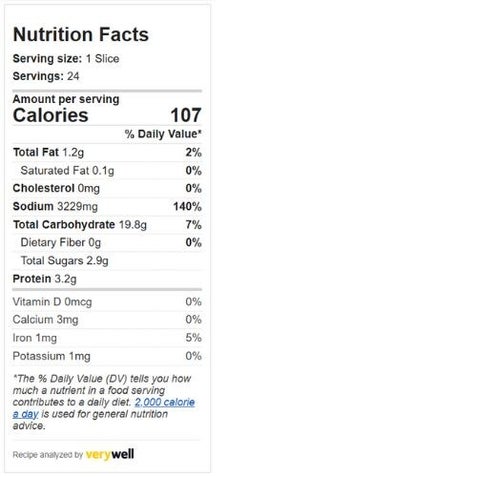The width and height of the screenshot is (477, 477).
Task: Click the Total Carbohydrate 19.8g row
Action: click(107, 224)
